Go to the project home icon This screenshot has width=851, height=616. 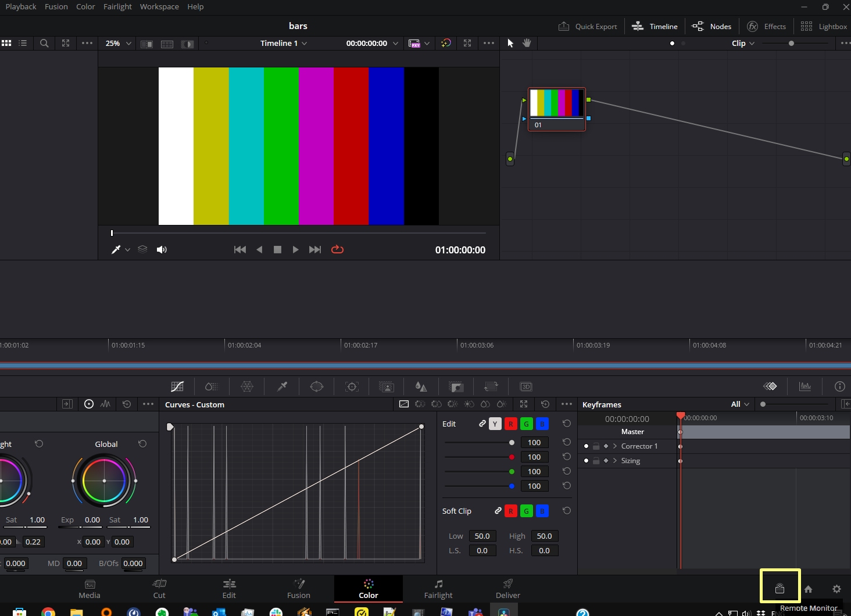[808, 589]
